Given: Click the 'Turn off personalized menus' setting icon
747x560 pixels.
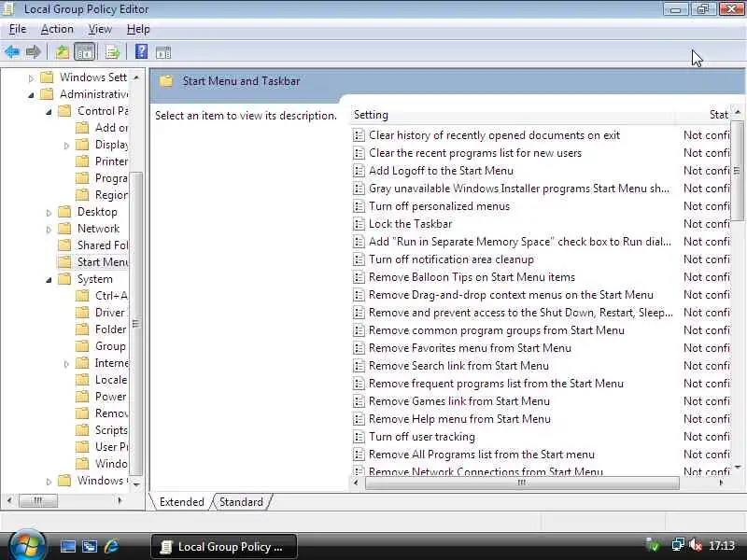Looking at the screenshot, I should click(359, 206).
